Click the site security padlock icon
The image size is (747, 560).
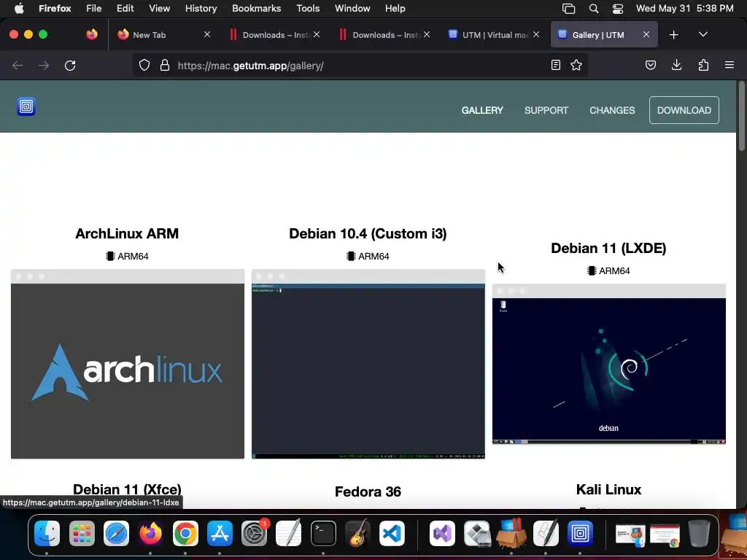[x=165, y=65]
